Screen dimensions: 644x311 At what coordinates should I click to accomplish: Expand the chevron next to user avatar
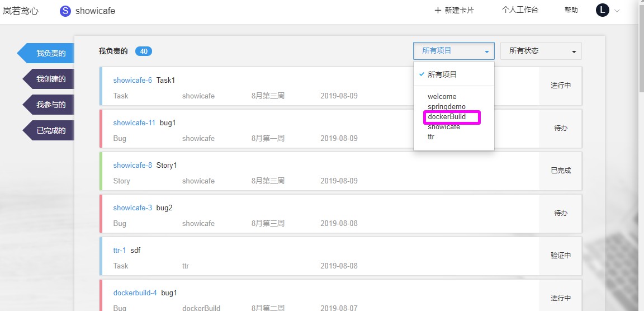coord(617,11)
